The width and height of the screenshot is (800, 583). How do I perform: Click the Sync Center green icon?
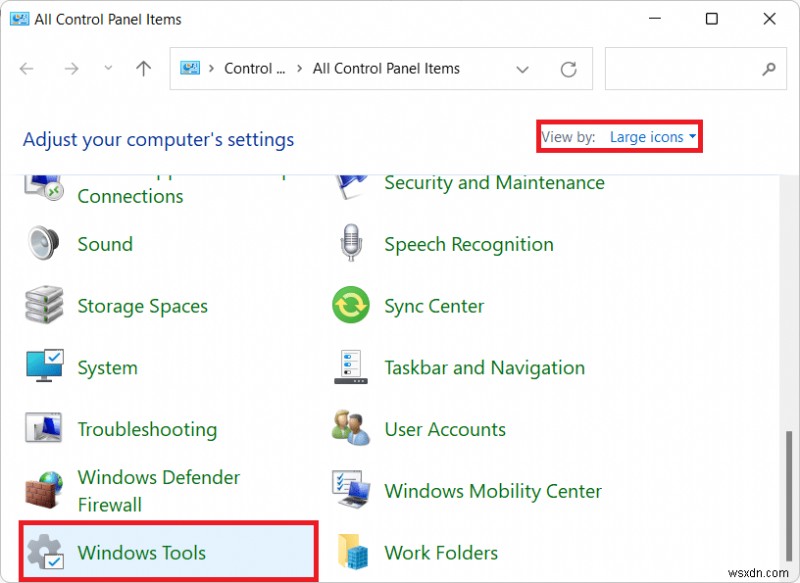(351, 306)
